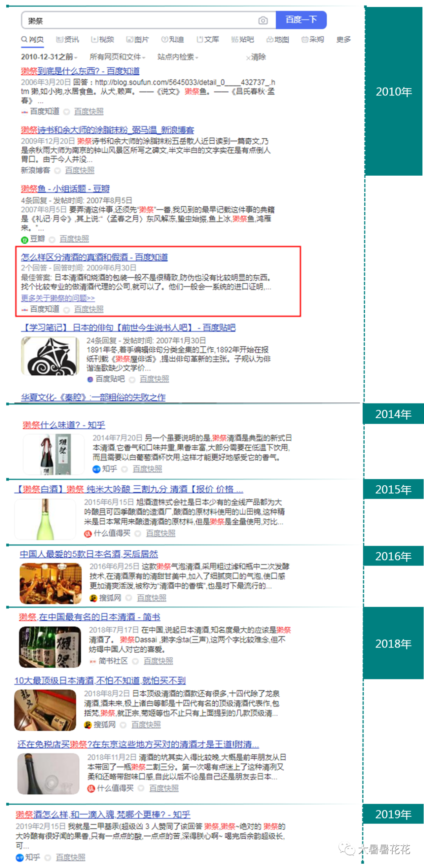The width and height of the screenshot is (424, 868).
Task: Click 清除 to clear filters
Action: pyautogui.click(x=256, y=57)
